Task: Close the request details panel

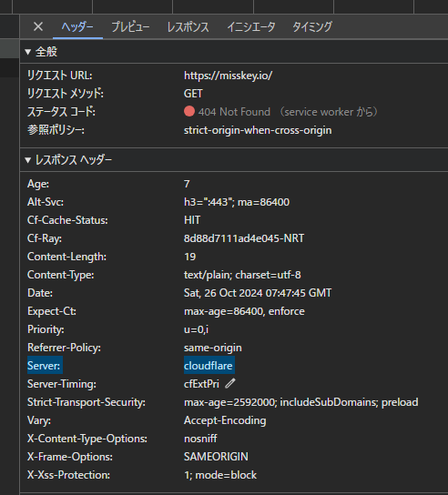Action: click(38, 26)
